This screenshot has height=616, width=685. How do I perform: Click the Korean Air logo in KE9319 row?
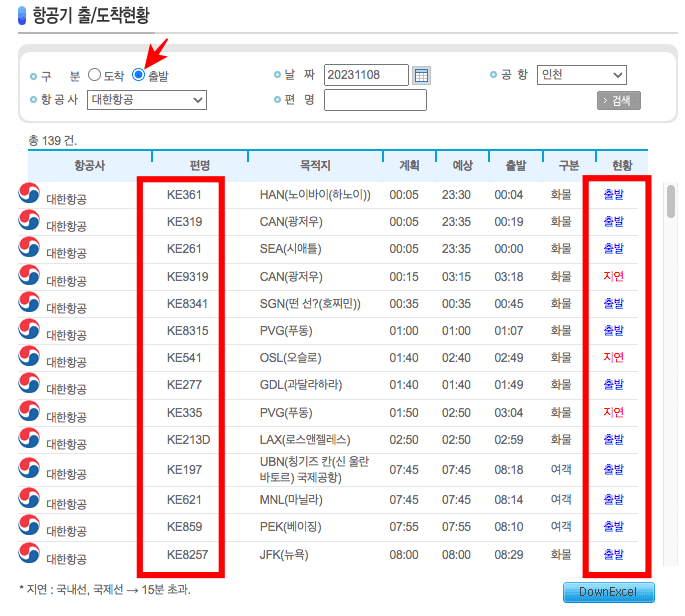coord(29,275)
